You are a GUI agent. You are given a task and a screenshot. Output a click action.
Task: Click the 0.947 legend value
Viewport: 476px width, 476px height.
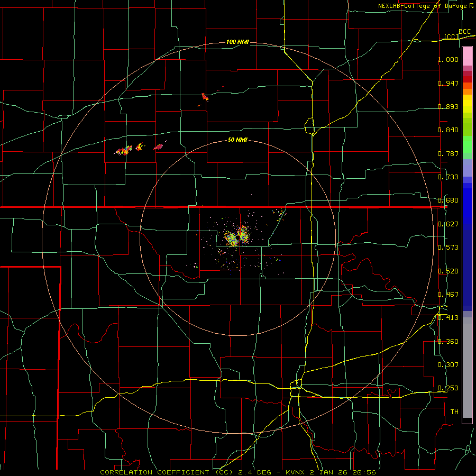coord(448,83)
